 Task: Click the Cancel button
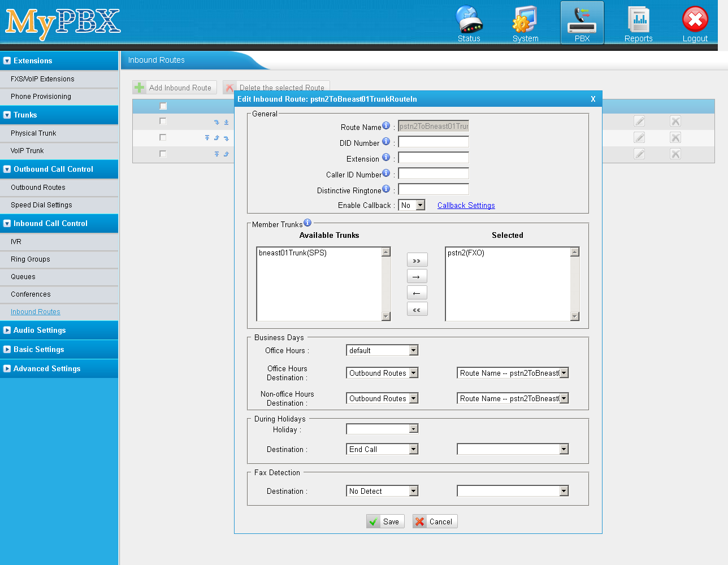click(x=435, y=521)
